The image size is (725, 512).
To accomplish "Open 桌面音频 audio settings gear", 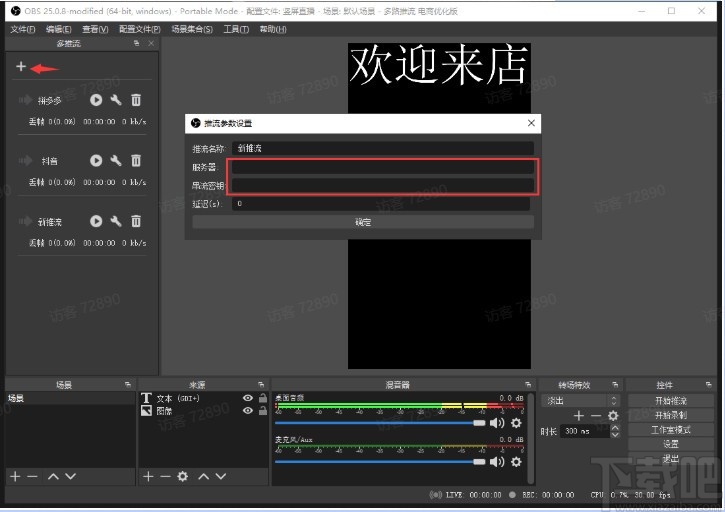I will pos(516,423).
